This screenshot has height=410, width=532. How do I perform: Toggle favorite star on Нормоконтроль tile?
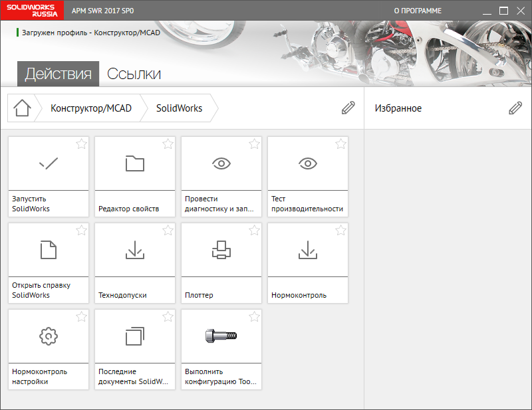coord(340,231)
